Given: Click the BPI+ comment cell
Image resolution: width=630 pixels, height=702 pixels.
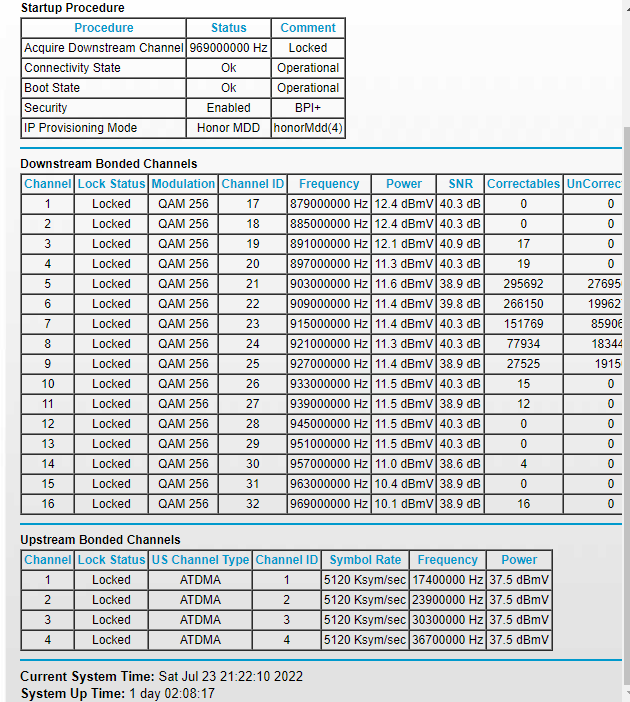Looking at the screenshot, I should 308,108.
